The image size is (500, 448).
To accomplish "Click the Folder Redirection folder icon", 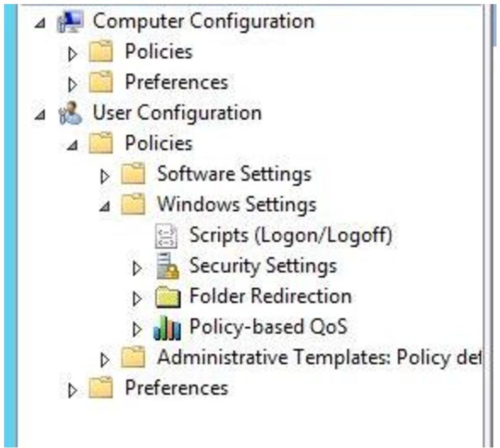I will pos(168,297).
